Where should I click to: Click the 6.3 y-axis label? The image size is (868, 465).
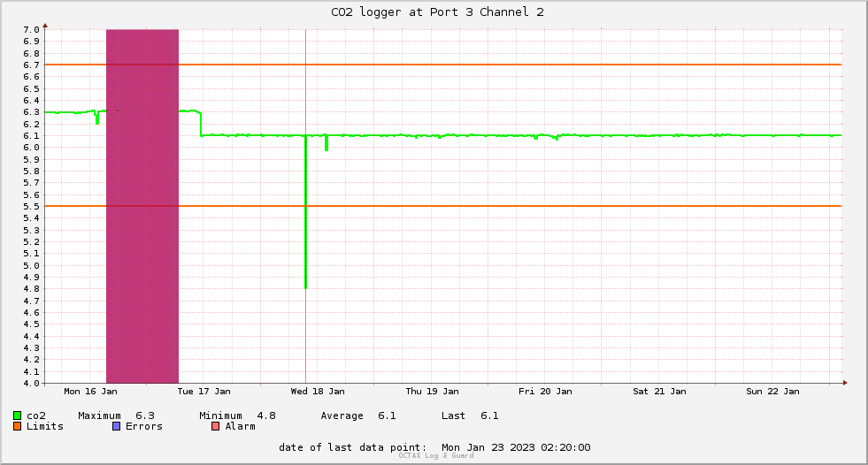click(31, 111)
